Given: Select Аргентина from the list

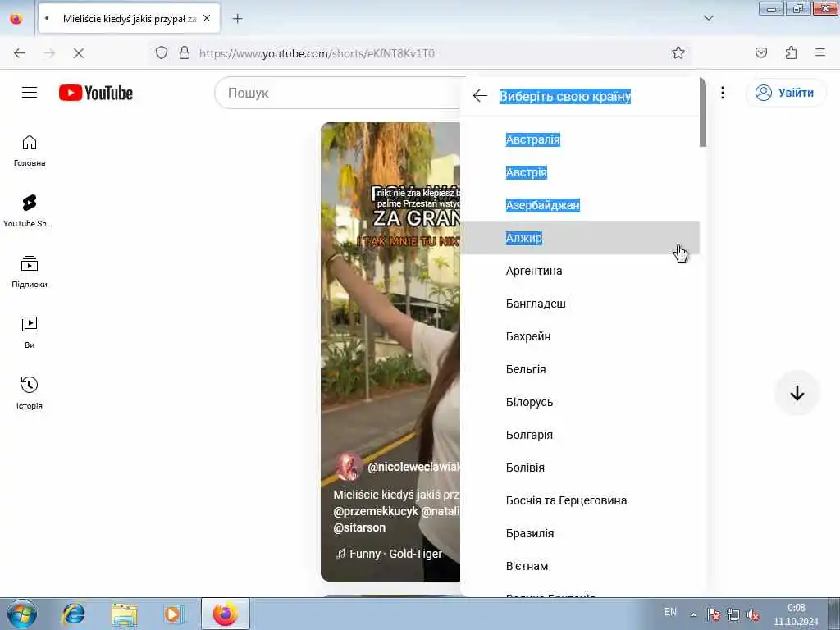Looking at the screenshot, I should point(580,271).
